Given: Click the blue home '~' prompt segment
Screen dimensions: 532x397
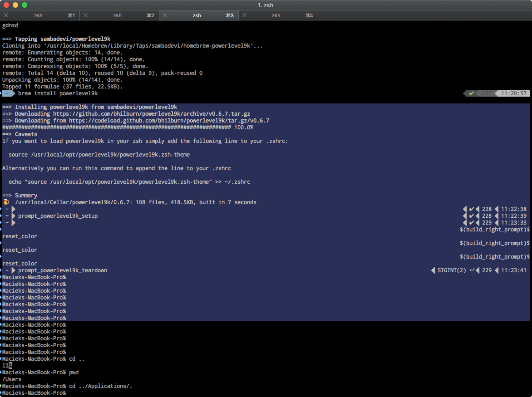Looking at the screenshot, I should click(8, 93).
